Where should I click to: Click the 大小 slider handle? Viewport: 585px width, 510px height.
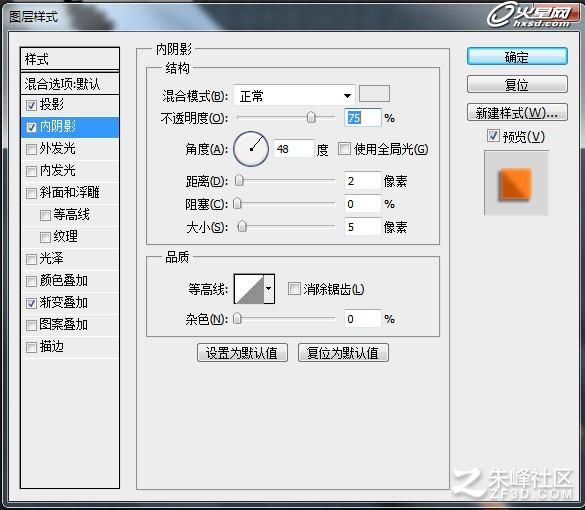[242, 226]
